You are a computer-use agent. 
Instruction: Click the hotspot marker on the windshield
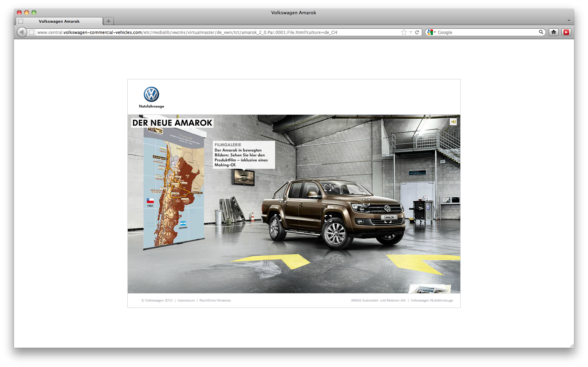(328, 188)
